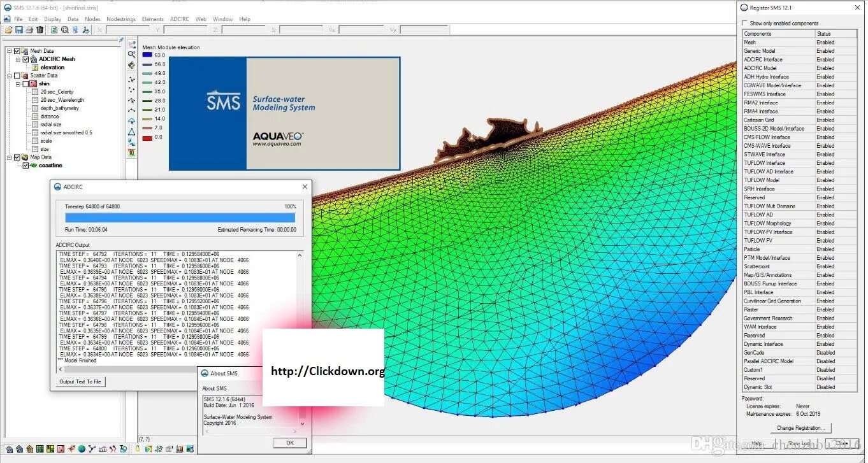Select the depth_bathymetry dataset

(x=60, y=108)
